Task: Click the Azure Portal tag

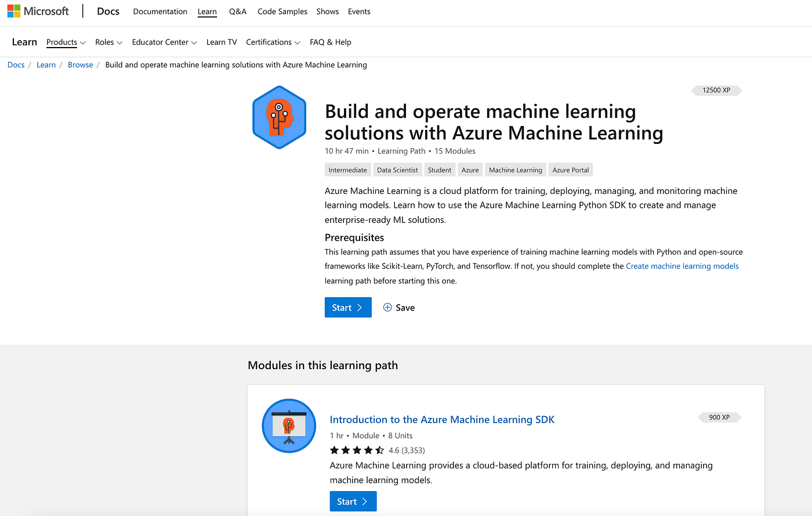Action: pos(571,170)
